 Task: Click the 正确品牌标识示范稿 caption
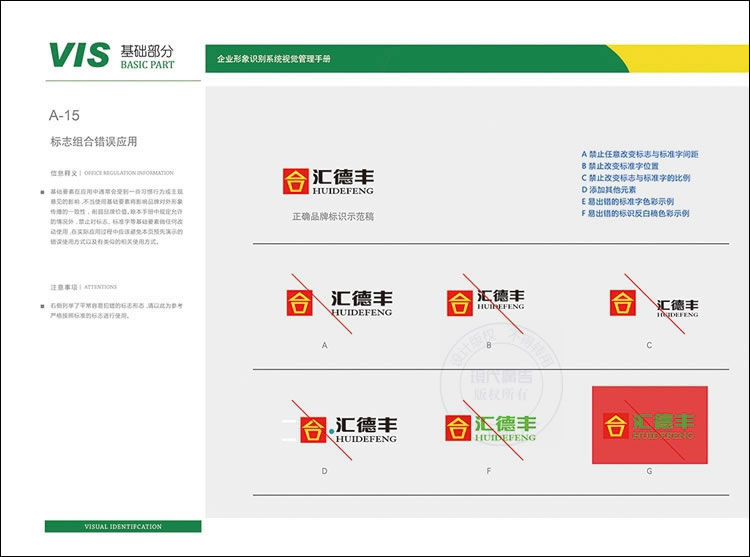[334, 216]
